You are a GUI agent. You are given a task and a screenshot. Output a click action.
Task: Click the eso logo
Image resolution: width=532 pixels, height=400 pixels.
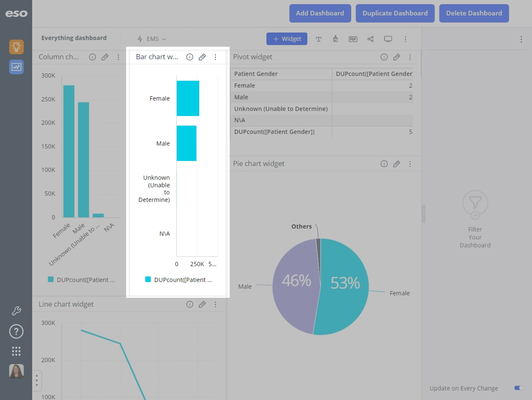pos(16,13)
